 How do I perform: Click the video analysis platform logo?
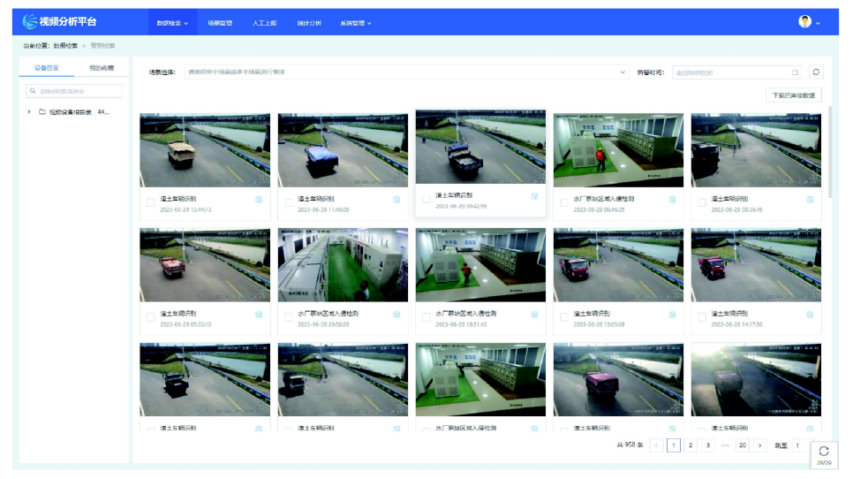tap(59, 21)
